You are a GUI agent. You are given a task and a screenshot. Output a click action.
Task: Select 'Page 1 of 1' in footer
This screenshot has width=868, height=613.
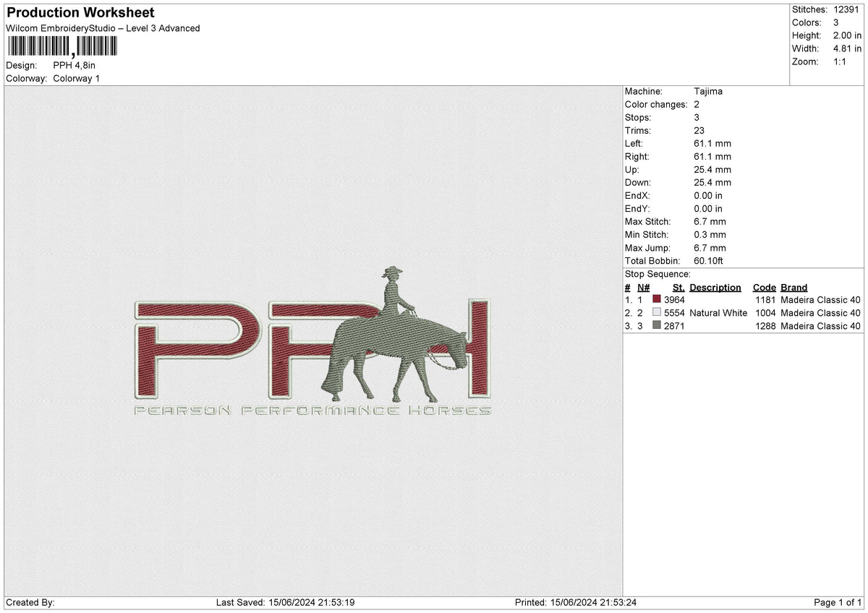click(x=838, y=603)
